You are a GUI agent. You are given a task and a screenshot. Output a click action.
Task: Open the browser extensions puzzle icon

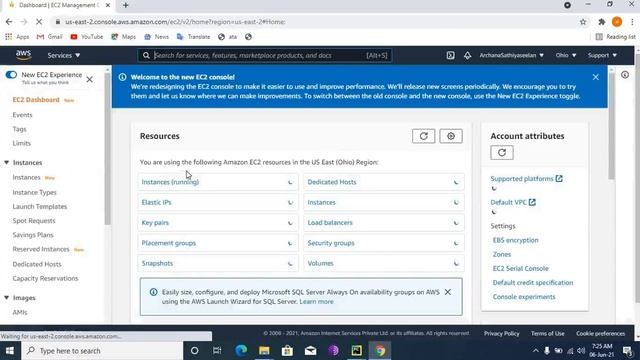tap(602, 22)
